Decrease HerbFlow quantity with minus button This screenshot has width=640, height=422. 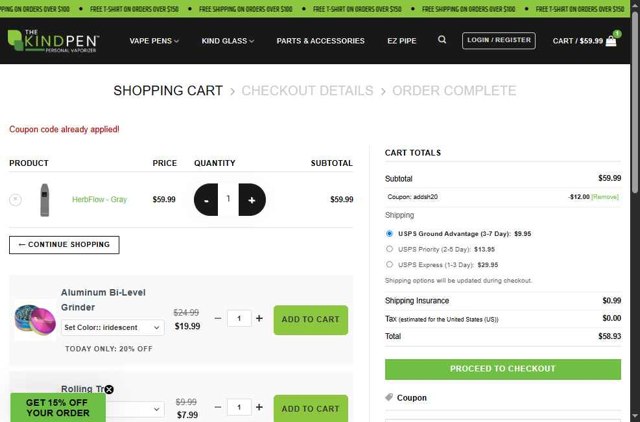tap(206, 200)
